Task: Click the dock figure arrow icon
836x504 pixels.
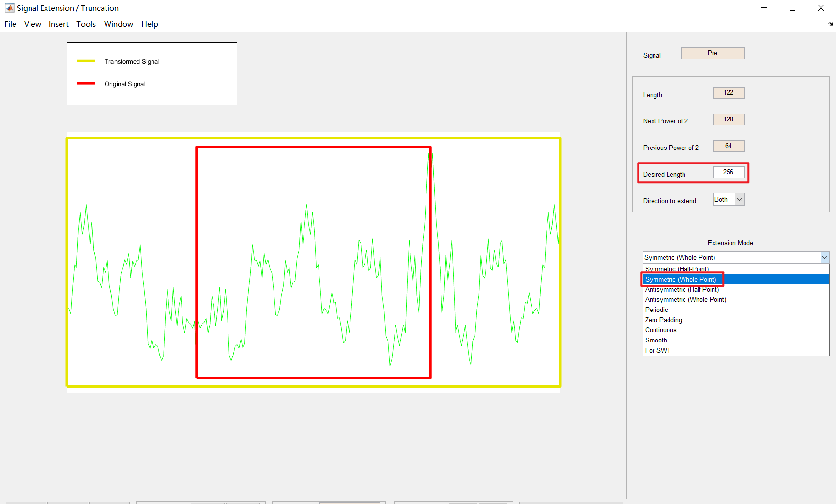Action: pos(830,24)
